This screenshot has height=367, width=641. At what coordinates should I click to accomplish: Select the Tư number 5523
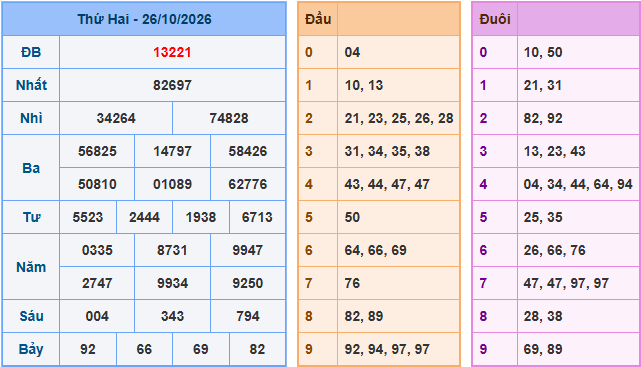coord(88,217)
